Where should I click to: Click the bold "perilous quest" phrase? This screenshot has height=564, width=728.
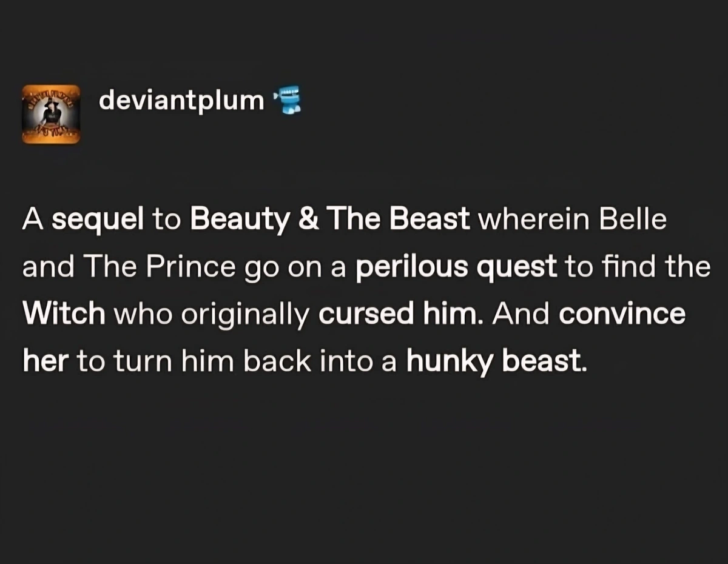[456, 267]
